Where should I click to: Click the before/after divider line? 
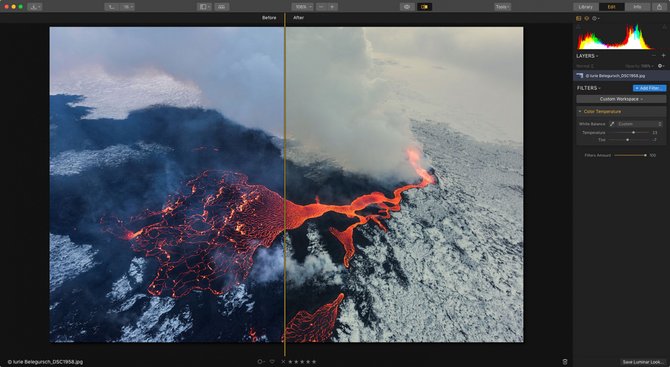(285, 184)
